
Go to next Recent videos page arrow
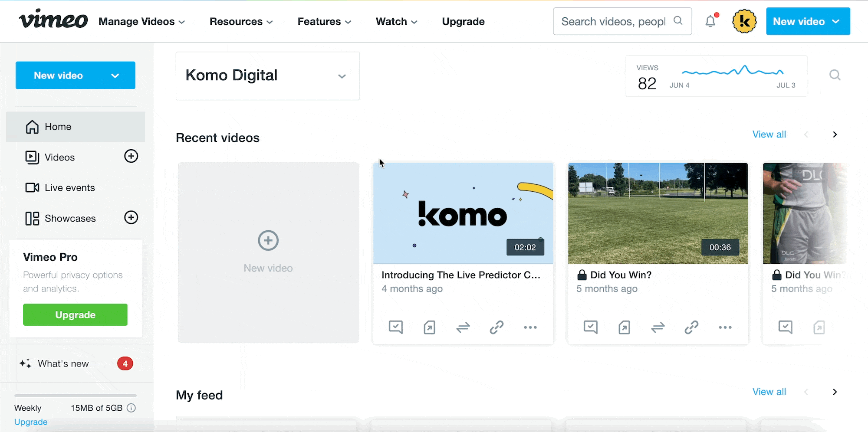pos(835,134)
